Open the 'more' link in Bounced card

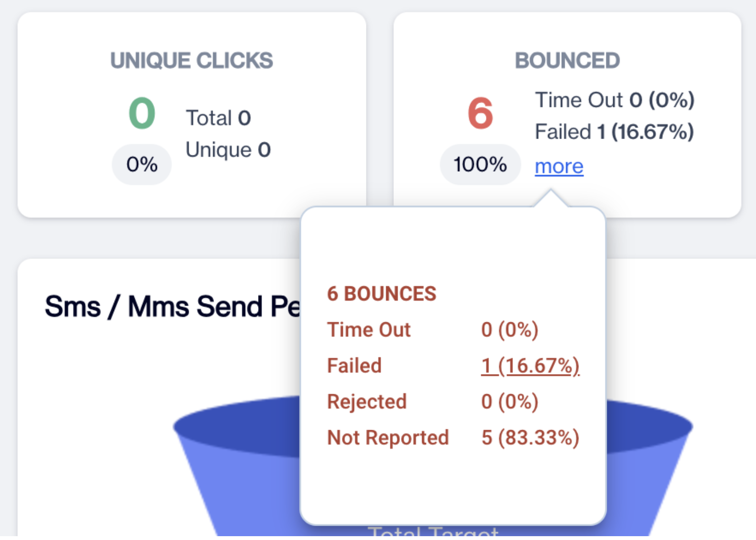[559, 166]
